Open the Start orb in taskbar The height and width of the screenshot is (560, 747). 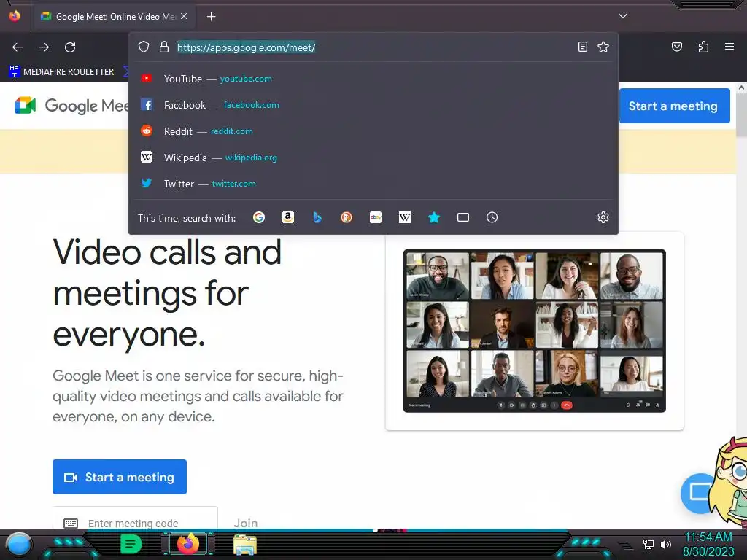[x=19, y=544]
